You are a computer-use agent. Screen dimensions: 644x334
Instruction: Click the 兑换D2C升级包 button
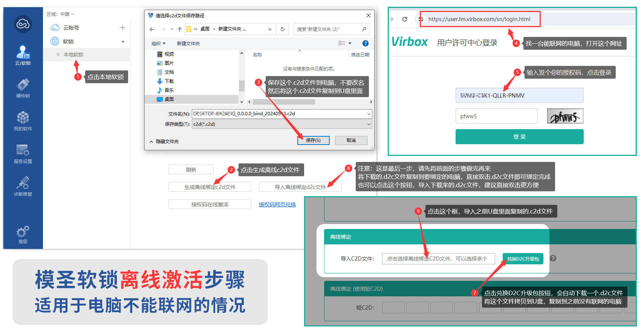click(x=523, y=259)
